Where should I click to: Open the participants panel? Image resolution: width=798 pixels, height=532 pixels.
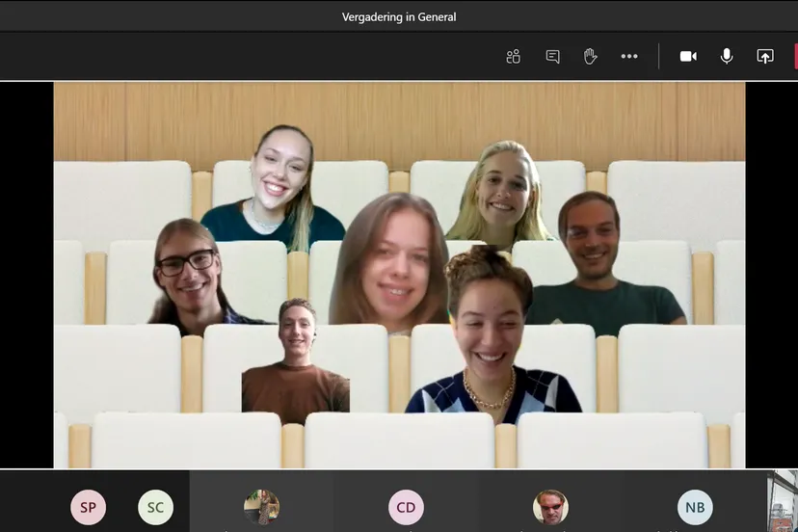pos(513,57)
